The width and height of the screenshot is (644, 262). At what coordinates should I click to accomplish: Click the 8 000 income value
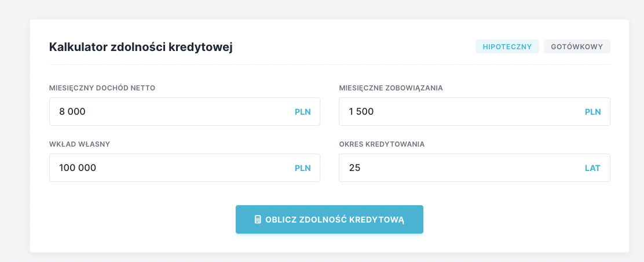72,112
